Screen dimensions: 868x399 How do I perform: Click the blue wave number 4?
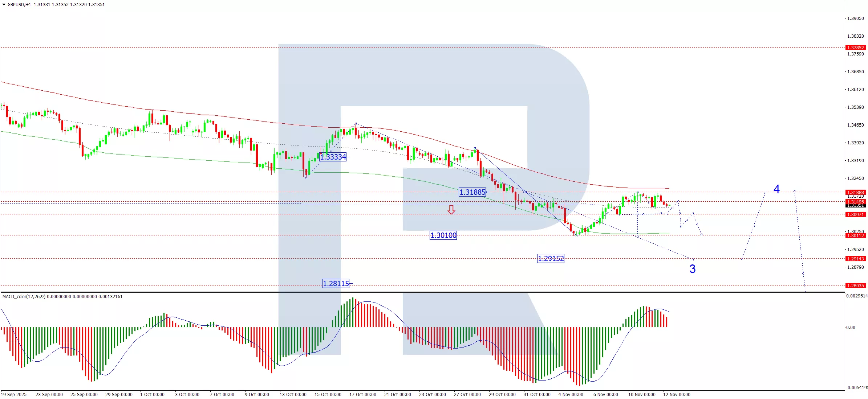point(776,189)
